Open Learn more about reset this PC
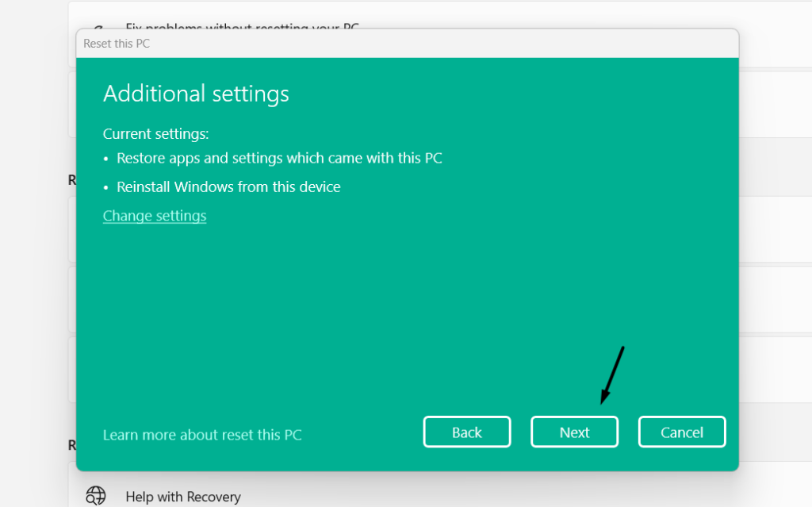Screen dimensions: 812x507 click(202, 435)
